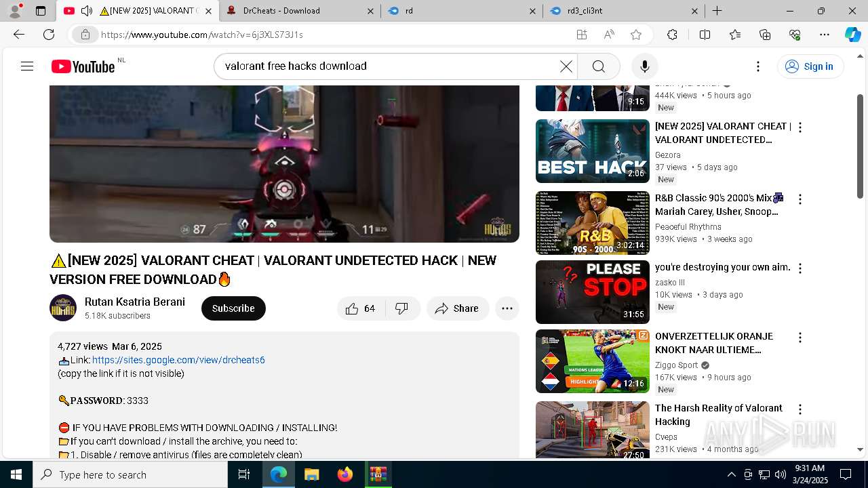
Task: Clear the YouTube search box text
Action: coord(566,66)
